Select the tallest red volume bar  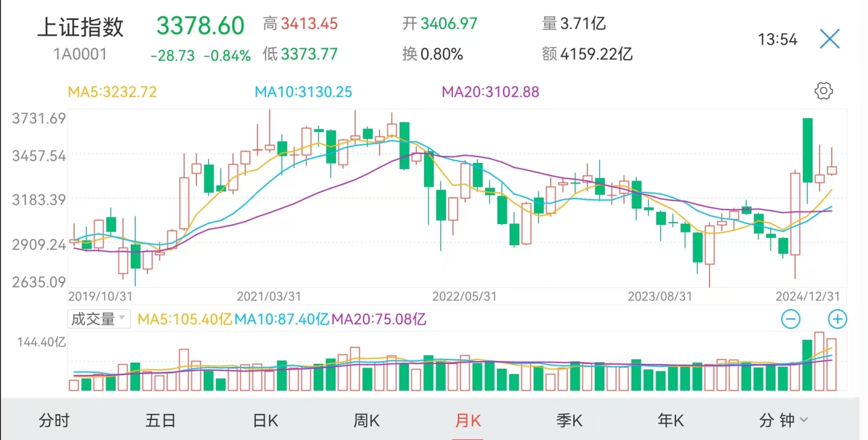[x=820, y=361]
